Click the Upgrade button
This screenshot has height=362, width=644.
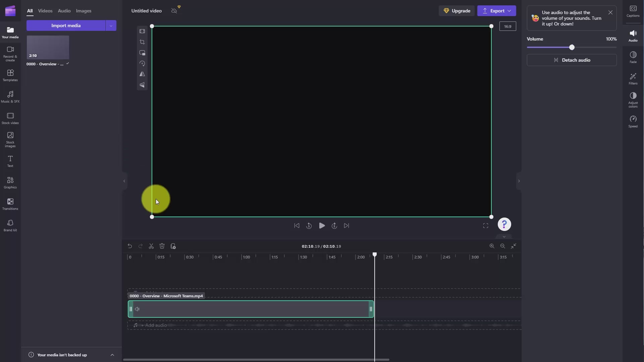pos(457,11)
